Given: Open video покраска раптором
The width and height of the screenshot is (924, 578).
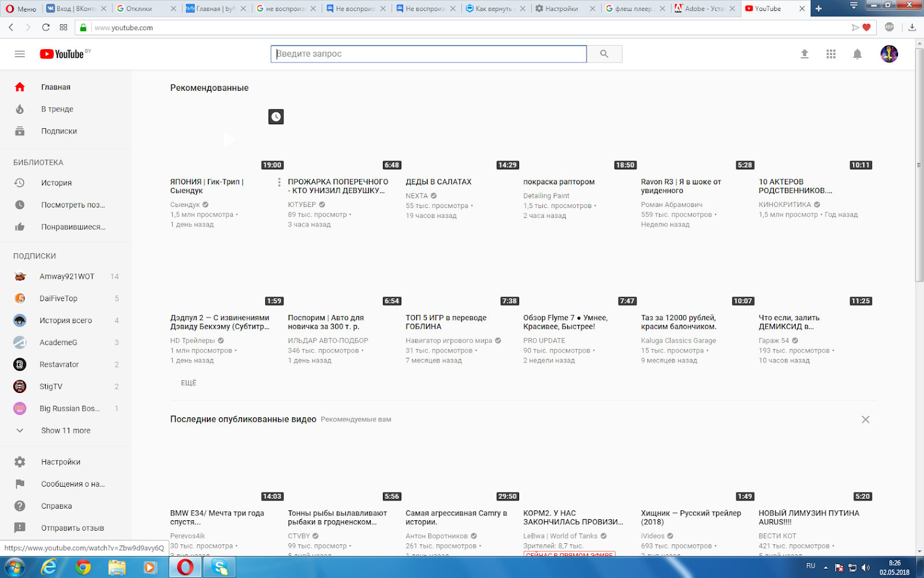Looking at the screenshot, I should (x=559, y=181).
